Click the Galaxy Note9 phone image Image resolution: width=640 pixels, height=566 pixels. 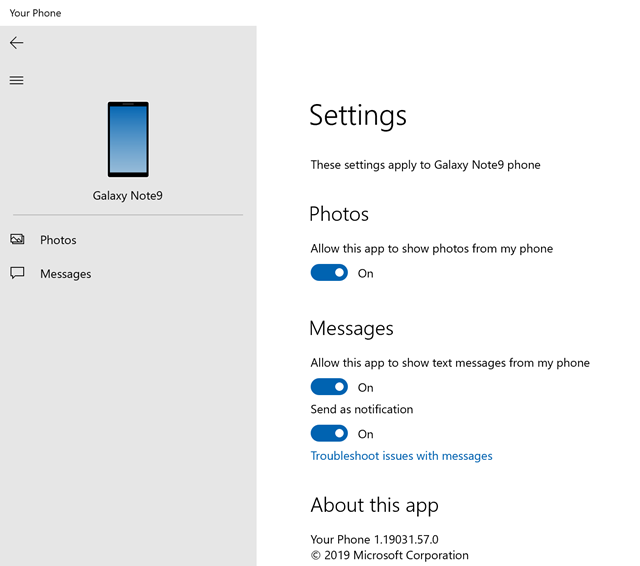(x=128, y=140)
